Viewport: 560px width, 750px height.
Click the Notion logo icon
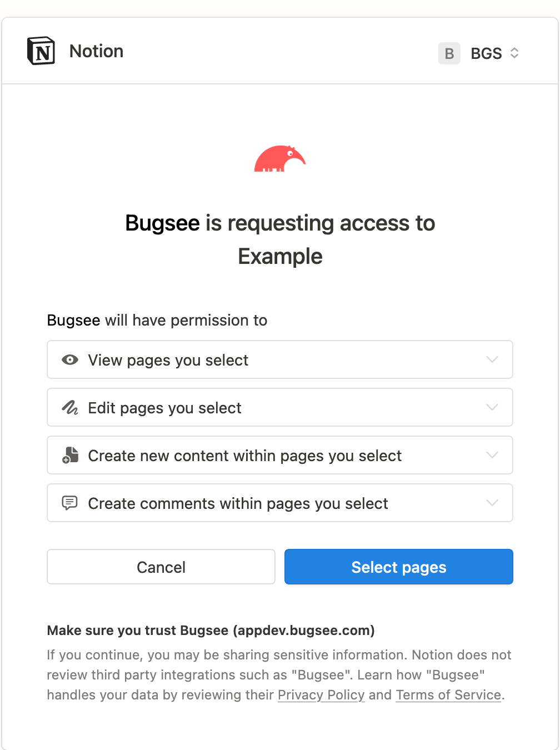pos(40,51)
